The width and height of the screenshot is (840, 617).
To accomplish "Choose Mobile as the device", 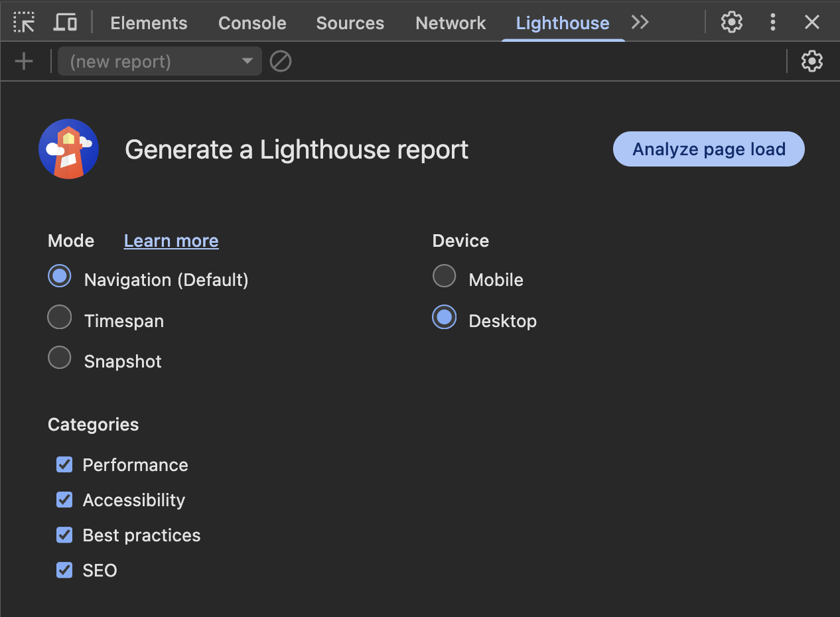I will click(445, 276).
